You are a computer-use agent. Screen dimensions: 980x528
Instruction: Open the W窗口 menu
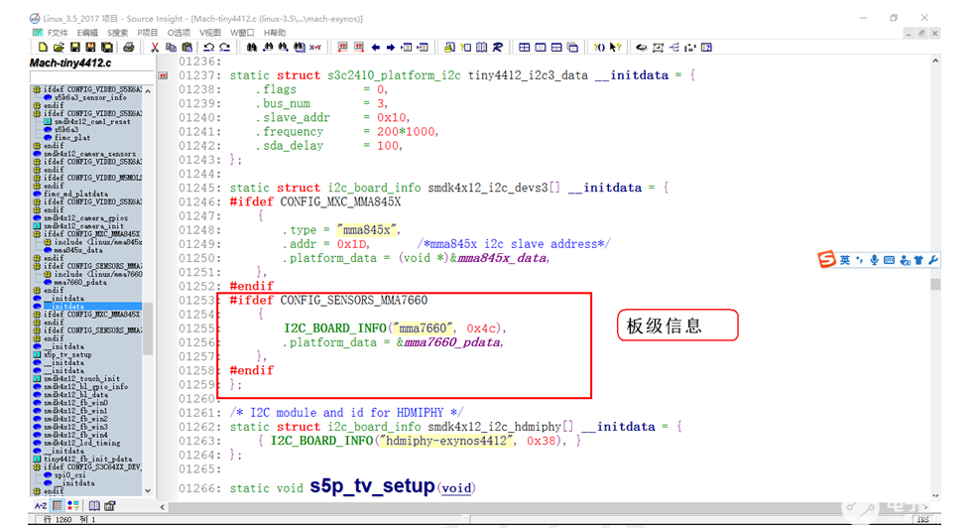tap(242, 33)
